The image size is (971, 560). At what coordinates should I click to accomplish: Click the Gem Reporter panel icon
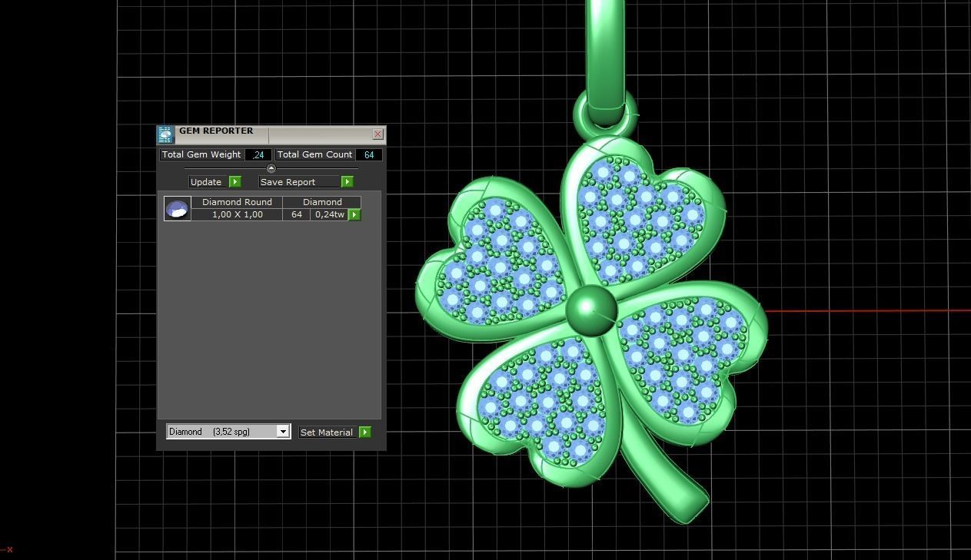(x=165, y=135)
